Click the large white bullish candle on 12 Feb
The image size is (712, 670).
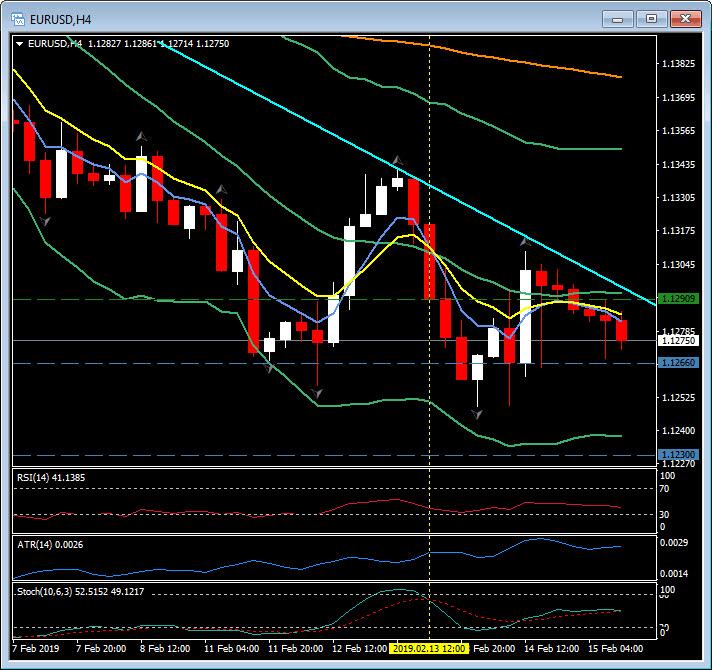(x=349, y=260)
